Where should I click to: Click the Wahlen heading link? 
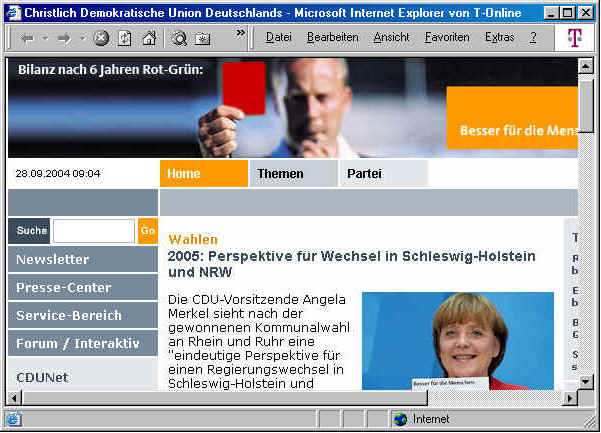point(193,239)
